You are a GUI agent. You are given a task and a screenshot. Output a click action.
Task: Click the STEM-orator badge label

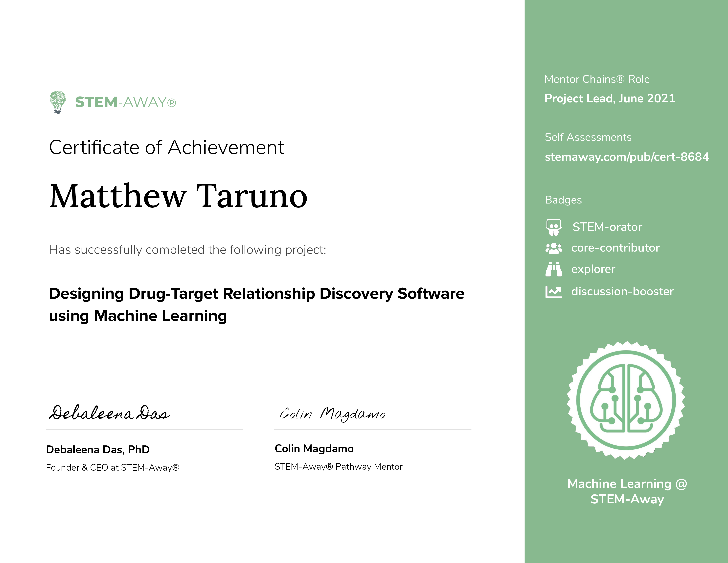point(607,227)
